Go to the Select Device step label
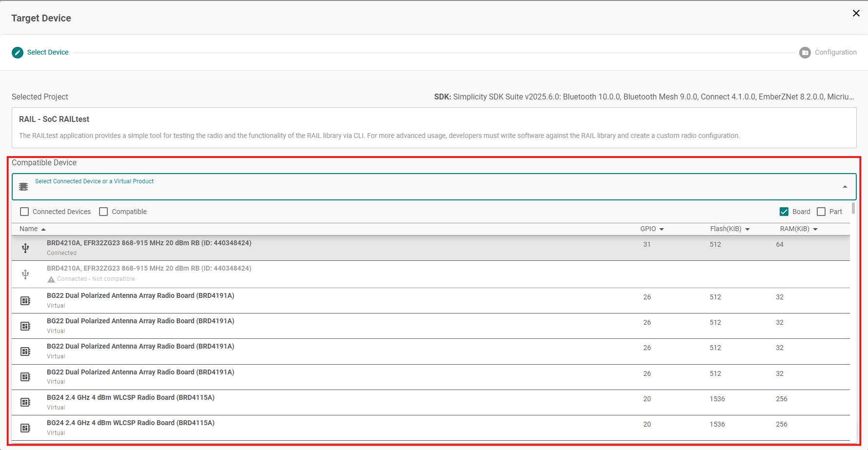The image size is (868, 450). (x=48, y=53)
